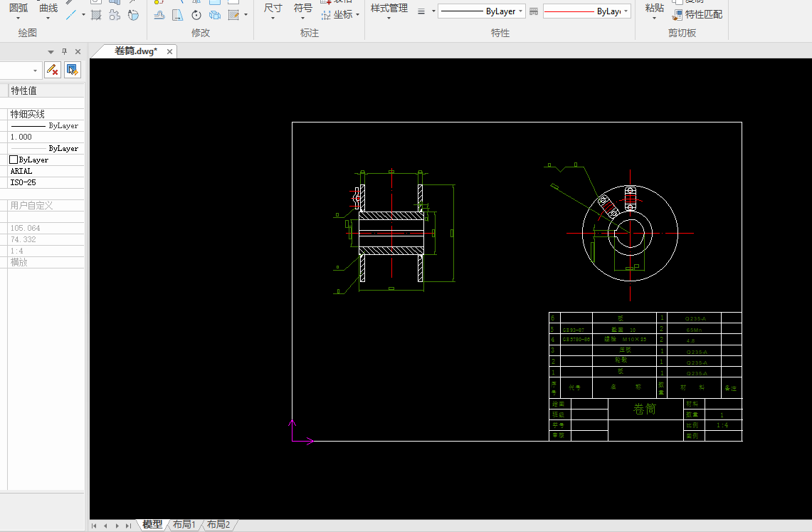
Task: Switch to the 模型 model tab
Action: 152,525
